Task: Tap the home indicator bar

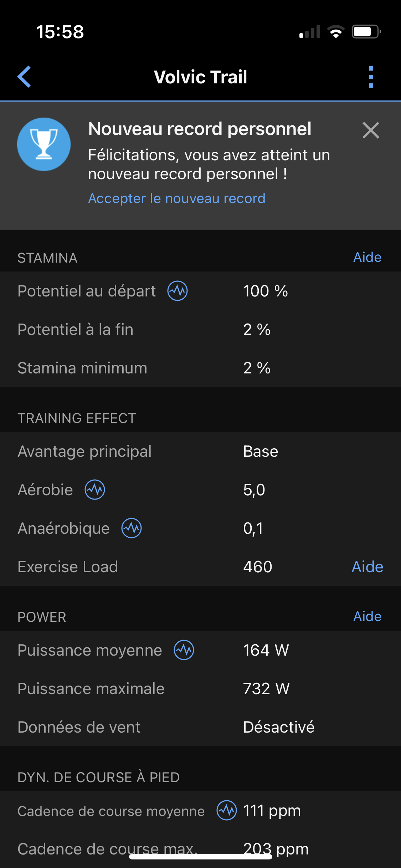Action: pos(200,857)
